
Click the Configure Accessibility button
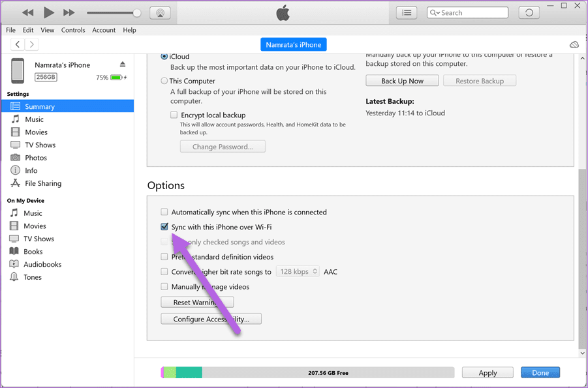211,319
